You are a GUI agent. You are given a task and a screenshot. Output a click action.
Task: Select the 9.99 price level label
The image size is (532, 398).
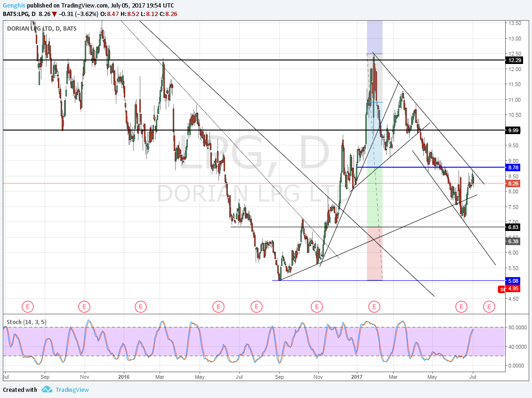(x=513, y=130)
